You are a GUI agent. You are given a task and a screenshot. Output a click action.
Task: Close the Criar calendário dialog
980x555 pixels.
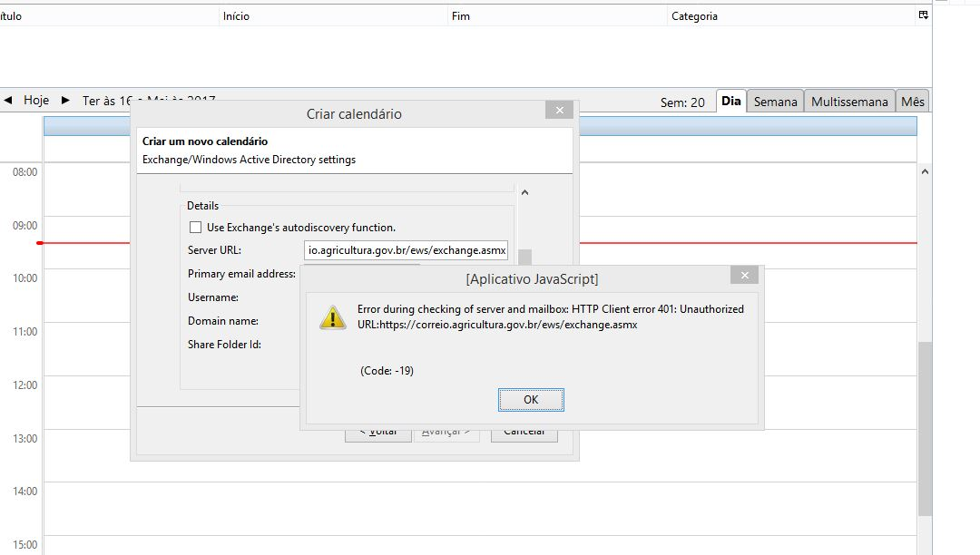click(559, 110)
